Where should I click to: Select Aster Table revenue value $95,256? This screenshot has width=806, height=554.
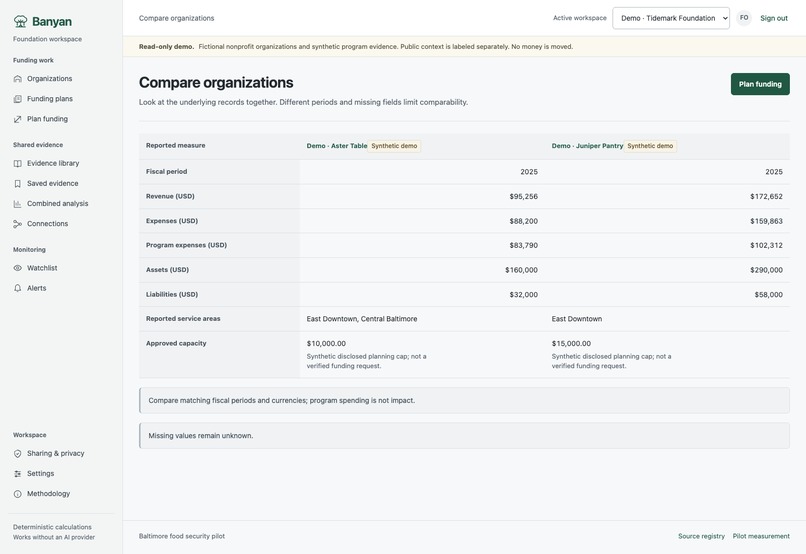(x=523, y=196)
